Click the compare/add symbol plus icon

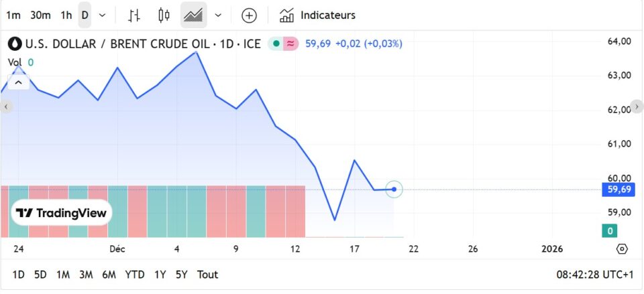tap(249, 15)
